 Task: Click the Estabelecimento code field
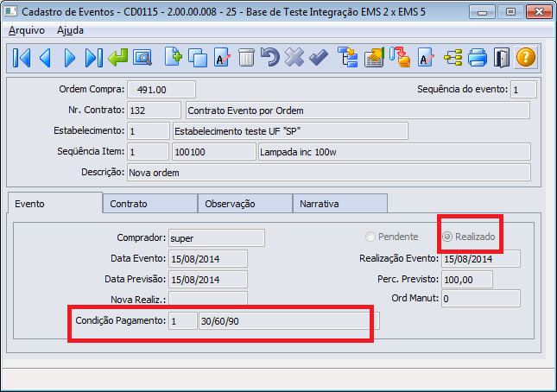click(x=149, y=131)
